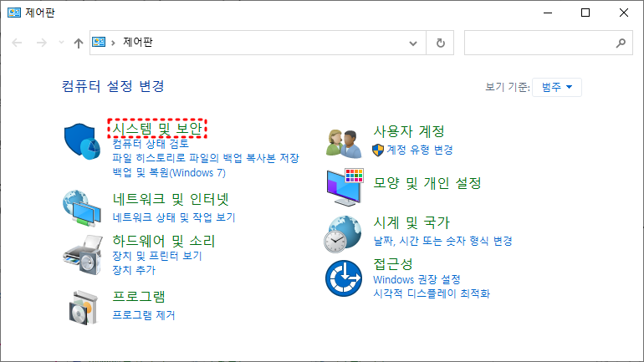Viewport: 644px width, 362px height.
Task: Open the 시스템 및 보안 shield icon
Action: (x=82, y=141)
